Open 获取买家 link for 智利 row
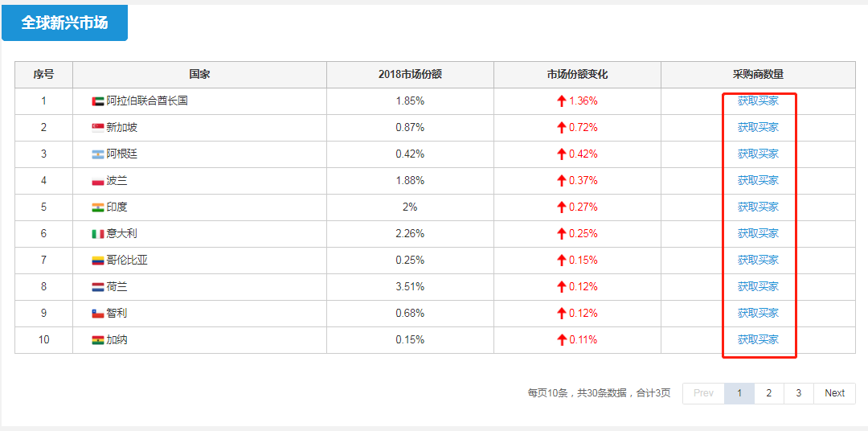This screenshot has width=868, height=431. pyautogui.click(x=758, y=313)
